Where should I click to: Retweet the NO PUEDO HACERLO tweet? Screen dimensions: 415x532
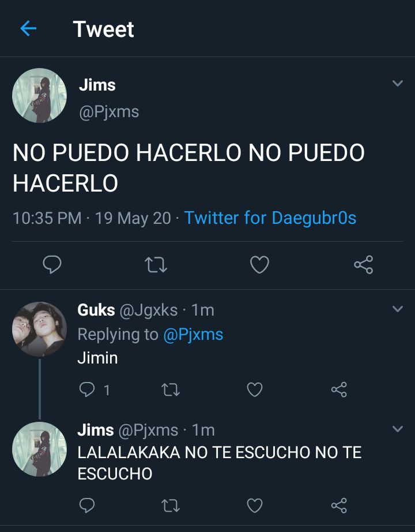pyautogui.click(x=156, y=265)
